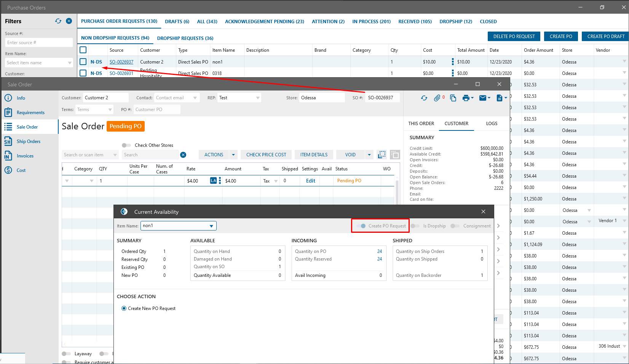The height and width of the screenshot is (364, 629).
Task: Open Ship Orders sidebar section
Action: 28,141
